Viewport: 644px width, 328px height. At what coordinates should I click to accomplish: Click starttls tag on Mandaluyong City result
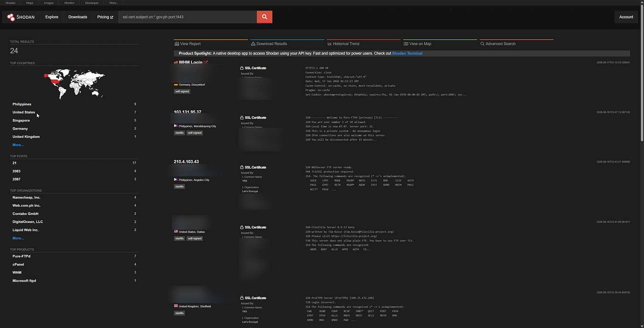pyautogui.click(x=179, y=133)
